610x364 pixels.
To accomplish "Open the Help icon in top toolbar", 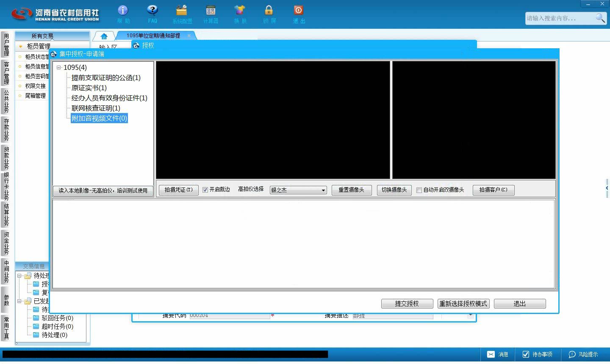I will [123, 10].
